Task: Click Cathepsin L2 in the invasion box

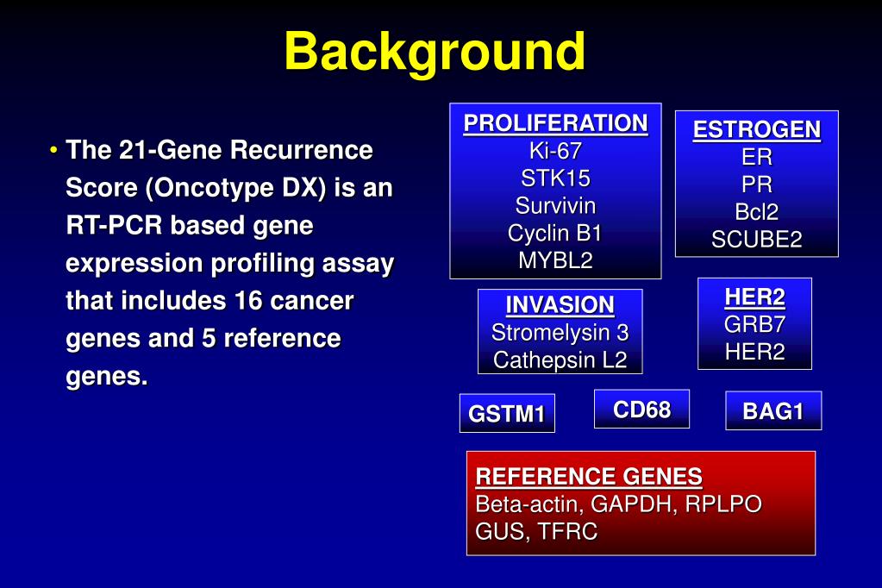Action: (560, 360)
